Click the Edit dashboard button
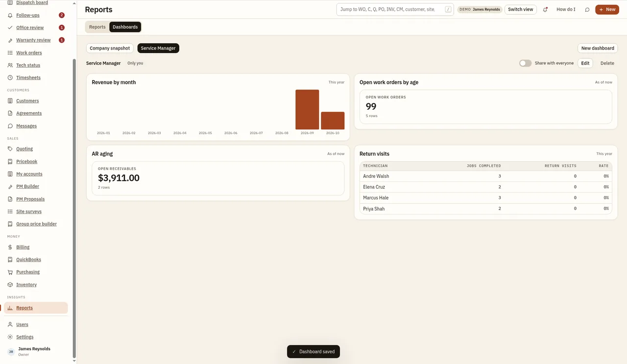 [585, 63]
